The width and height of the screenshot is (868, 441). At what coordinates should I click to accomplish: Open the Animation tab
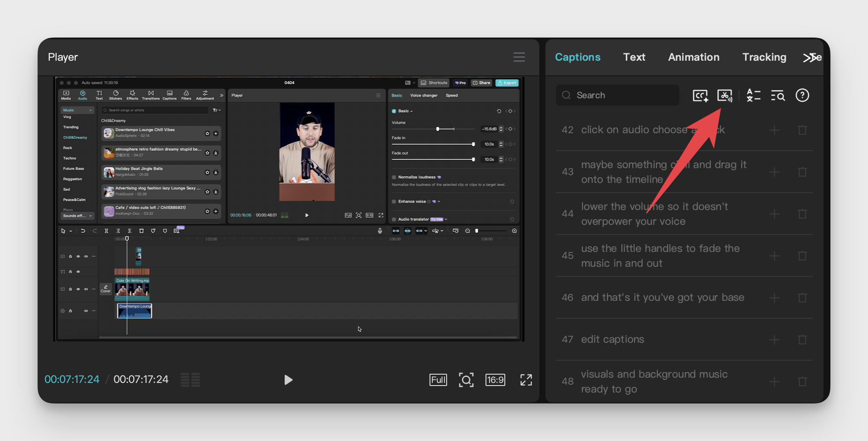pyautogui.click(x=694, y=57)
